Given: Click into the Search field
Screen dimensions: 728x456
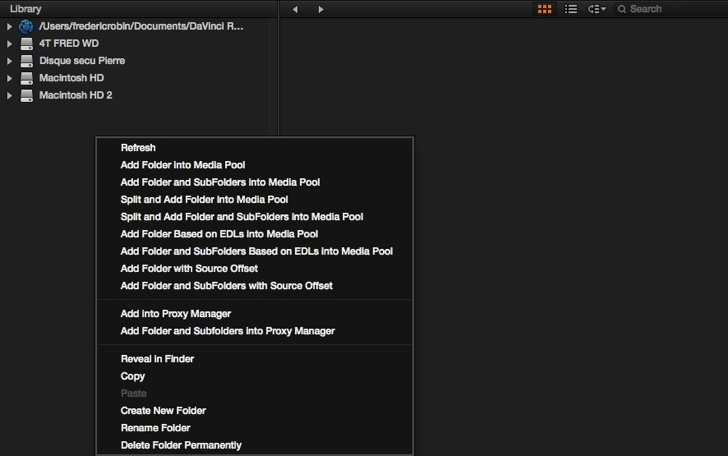Looking at the screenshot, I should tap(670, 9).
